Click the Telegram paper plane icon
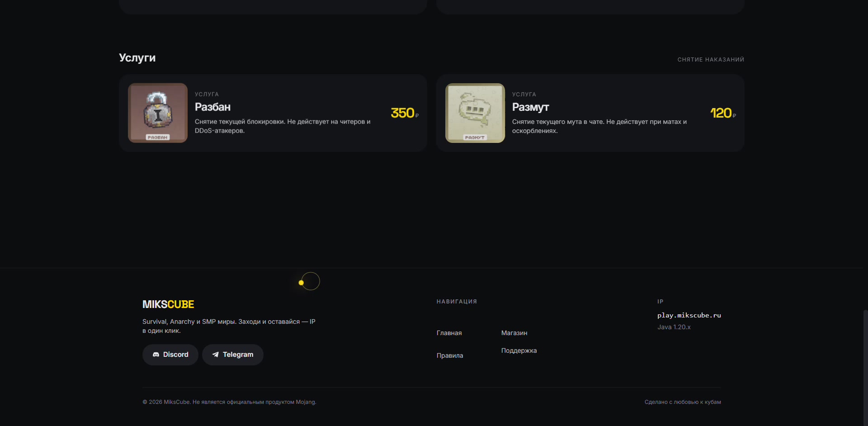 click(x=216, y=355)
